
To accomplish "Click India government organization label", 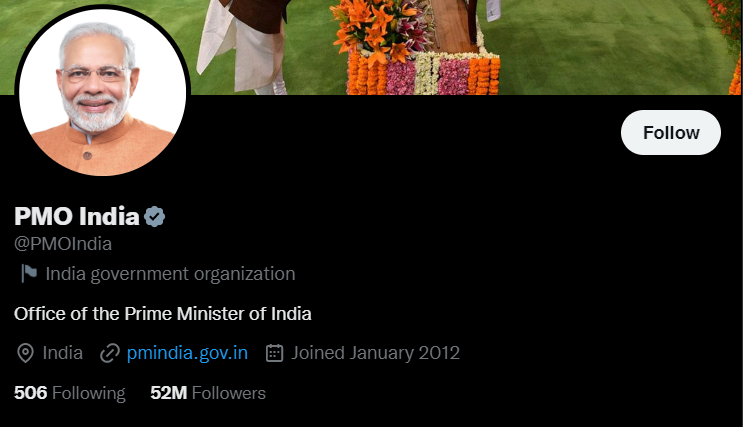I will tap(170, 274).
